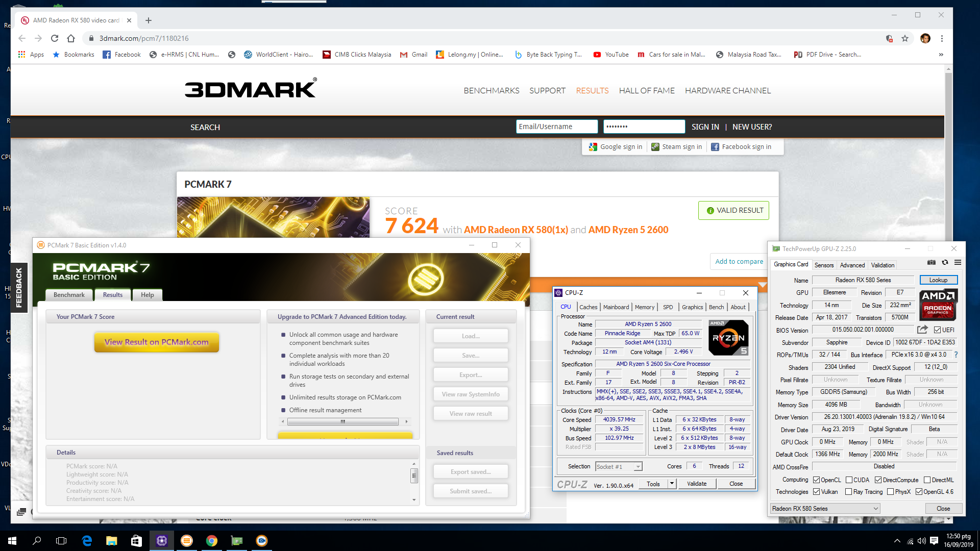Toggle the PhysX checkbox
980x551 pixels.
(x=890, y=492)
